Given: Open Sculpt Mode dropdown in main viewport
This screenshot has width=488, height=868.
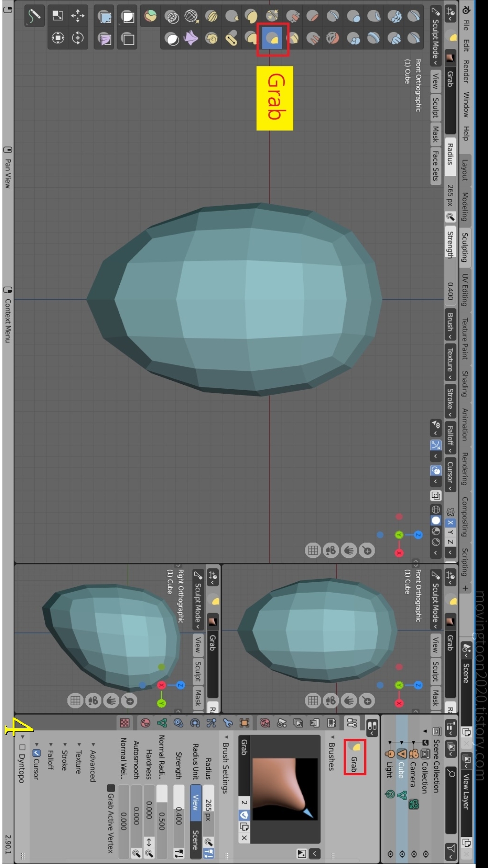Looking at the screenshot, I should pos(436,35).
